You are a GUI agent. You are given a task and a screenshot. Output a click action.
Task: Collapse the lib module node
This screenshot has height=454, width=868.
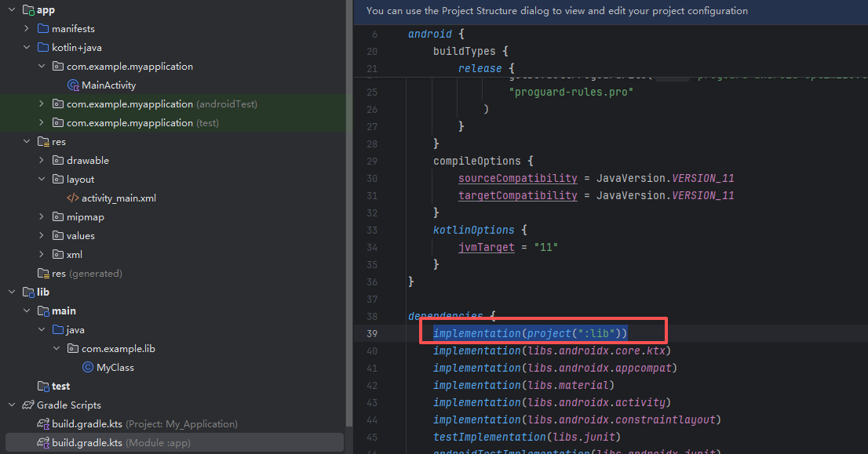(12, 292)
